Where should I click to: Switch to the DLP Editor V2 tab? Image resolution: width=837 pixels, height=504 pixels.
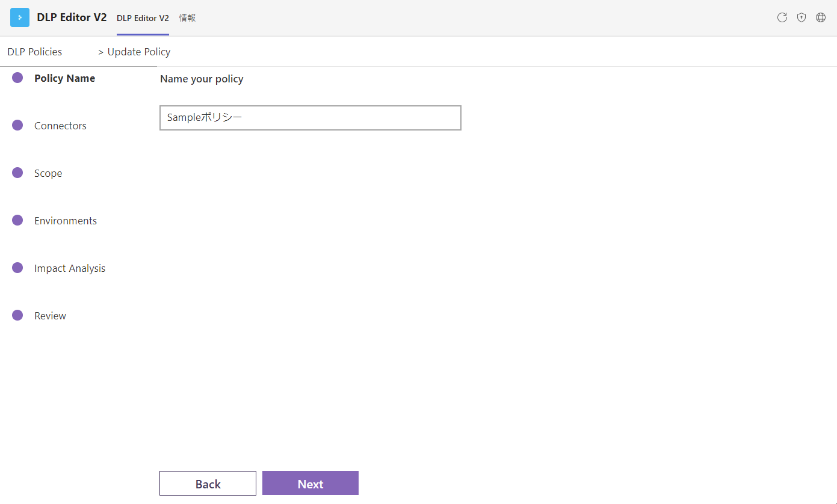(143, 18)
